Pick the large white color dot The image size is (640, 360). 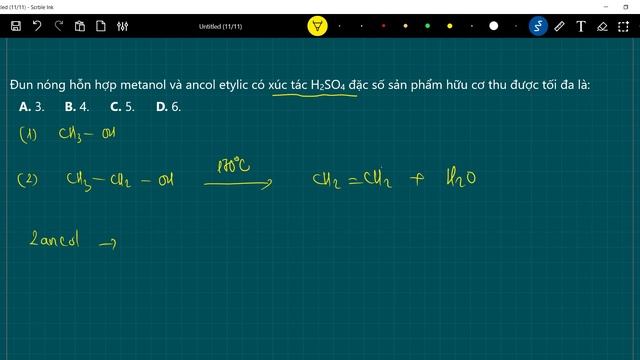coord(493,26)
